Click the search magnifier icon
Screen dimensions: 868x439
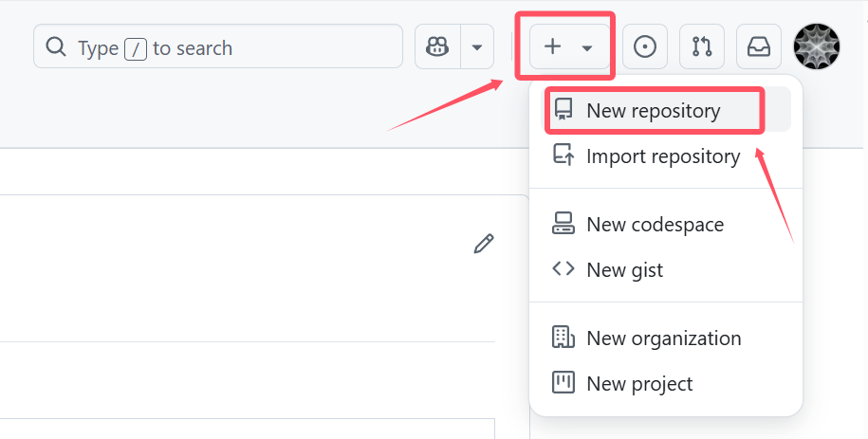click(55, 46)
